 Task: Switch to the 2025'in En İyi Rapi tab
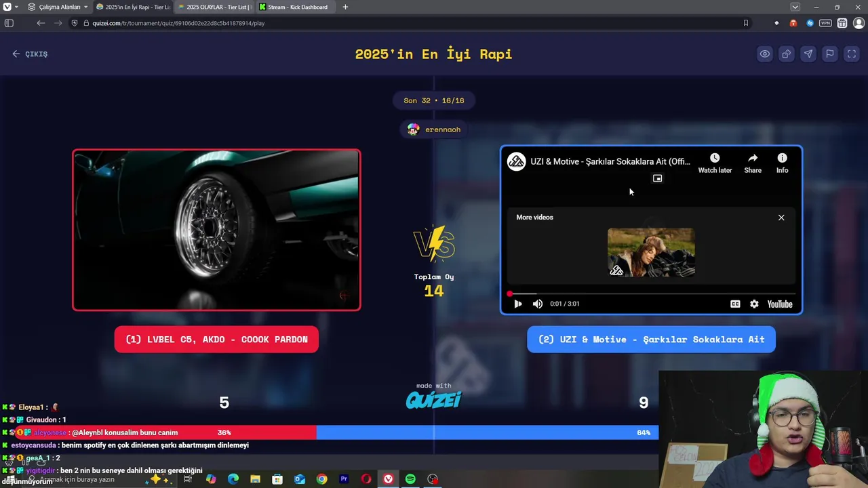click(132, 7)
